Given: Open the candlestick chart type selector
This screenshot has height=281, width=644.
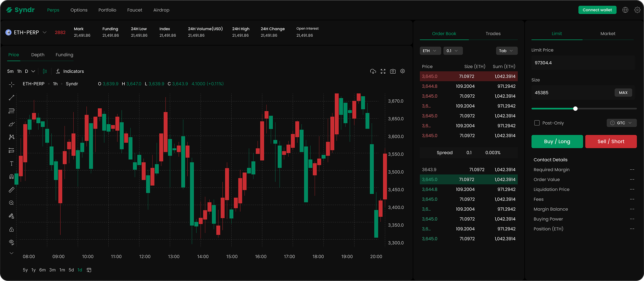Looking at the screenshot, I should tap(45, 71).
